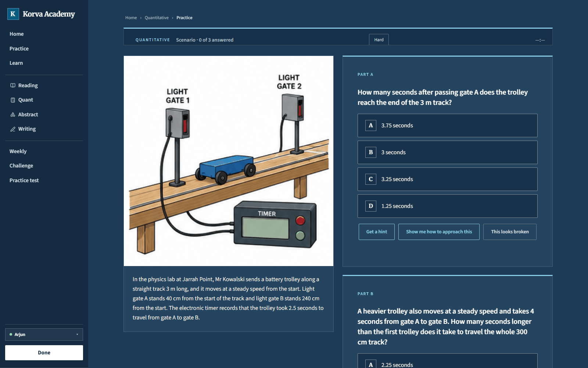Go to Practice in sidebar menu
The image size is (588, 368).
pyautogui.click(x=19, y=49)
